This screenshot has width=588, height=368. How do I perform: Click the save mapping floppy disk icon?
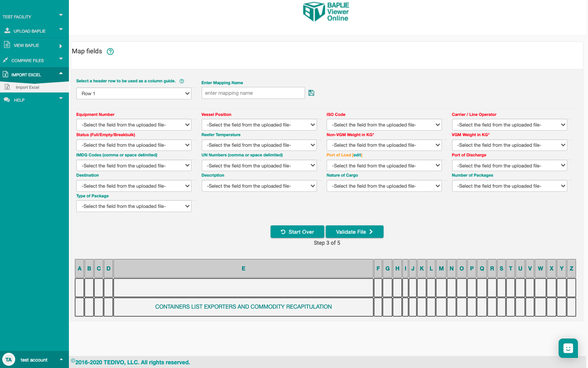coord(311,93)
